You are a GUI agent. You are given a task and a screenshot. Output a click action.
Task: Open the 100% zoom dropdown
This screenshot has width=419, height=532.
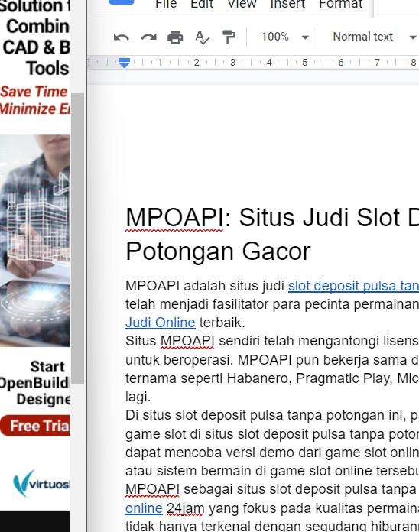pos(284,37)
